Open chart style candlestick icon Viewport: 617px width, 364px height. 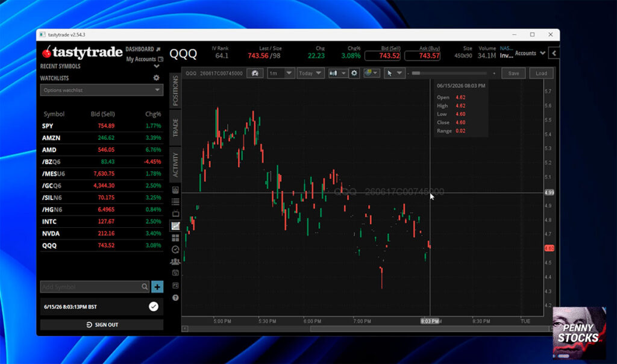tap(333, 73)
